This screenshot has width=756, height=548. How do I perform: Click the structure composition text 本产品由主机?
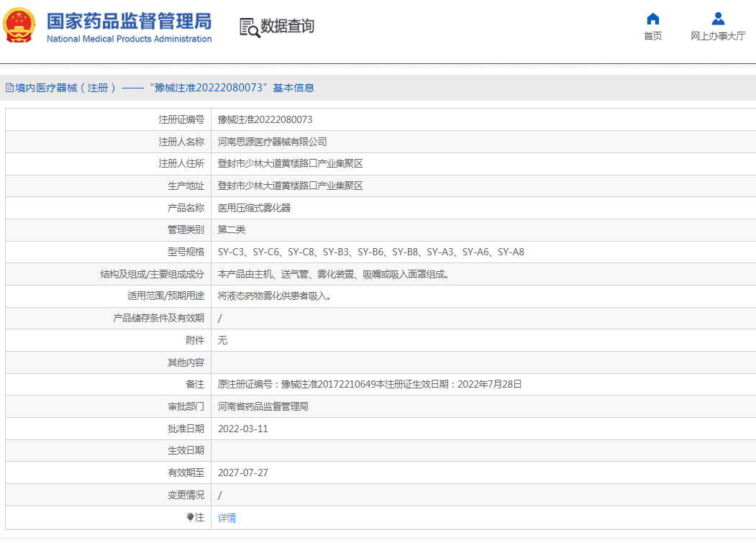[x=333, y=274]
